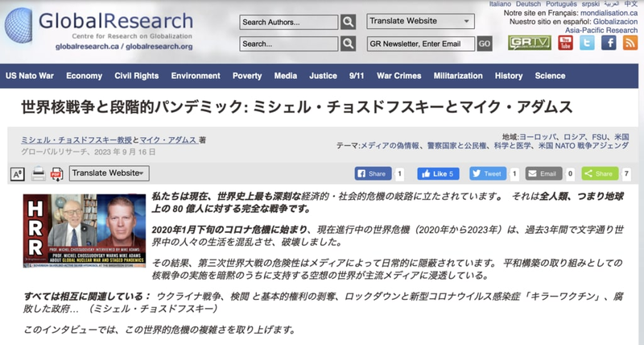Click the srpski language link
This screenshot has height=345, width=644.
[591, 4]
